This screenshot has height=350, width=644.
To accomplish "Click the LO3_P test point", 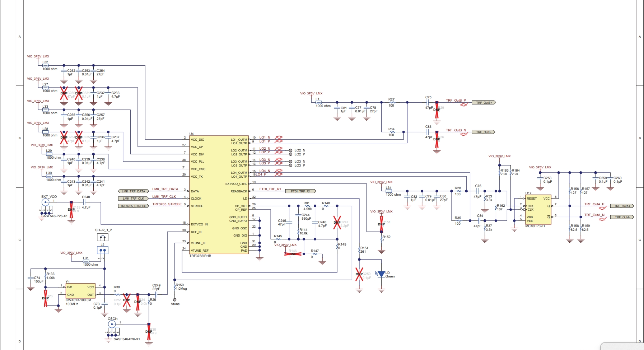I will tap(290, 165).
